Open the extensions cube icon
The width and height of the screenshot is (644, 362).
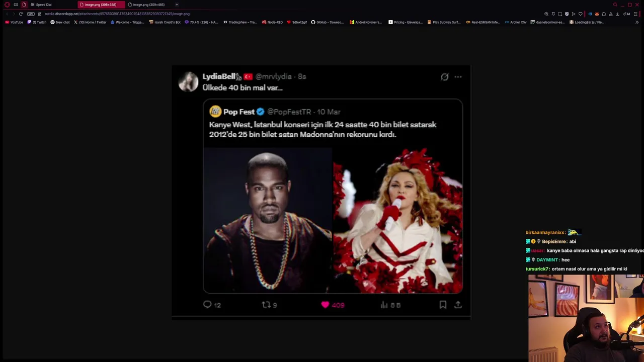pos(604,14)
